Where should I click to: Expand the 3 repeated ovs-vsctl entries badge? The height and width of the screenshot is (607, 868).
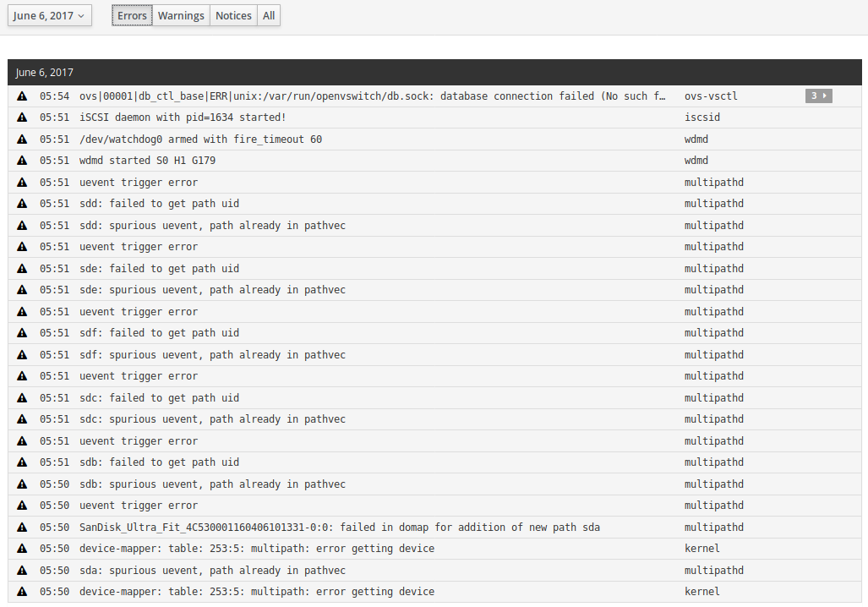818,96
